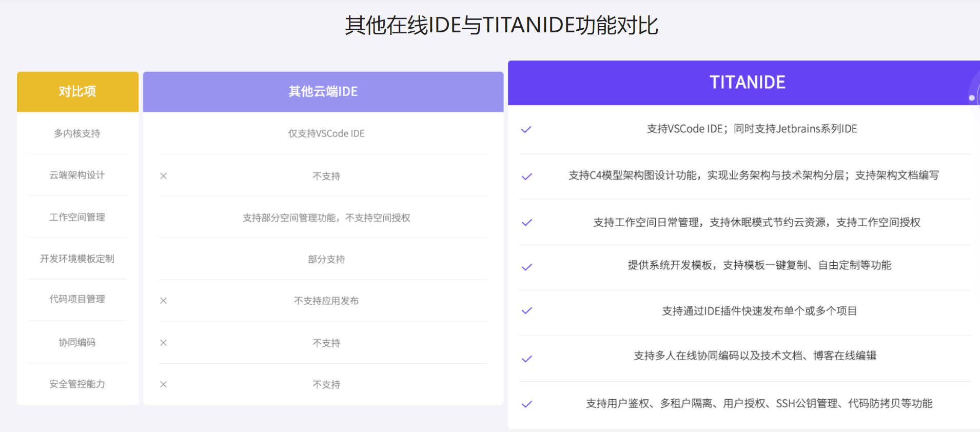Screen dimensions: 980x432
Task: Click the 开发环境模板定制 comparison item
Action: [x=77, y=259]
